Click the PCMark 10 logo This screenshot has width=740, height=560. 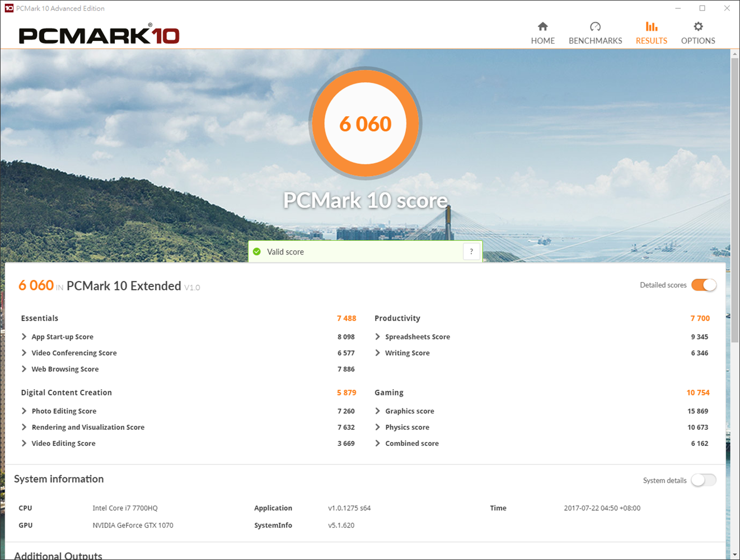click(x=99, y=35)
